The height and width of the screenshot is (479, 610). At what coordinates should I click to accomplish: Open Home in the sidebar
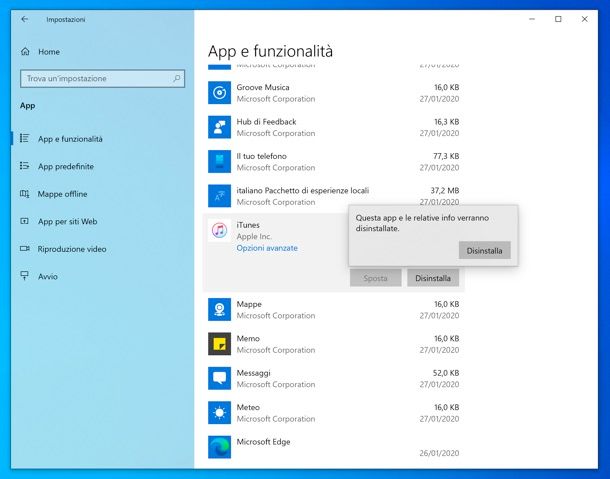tap(49, 52)
